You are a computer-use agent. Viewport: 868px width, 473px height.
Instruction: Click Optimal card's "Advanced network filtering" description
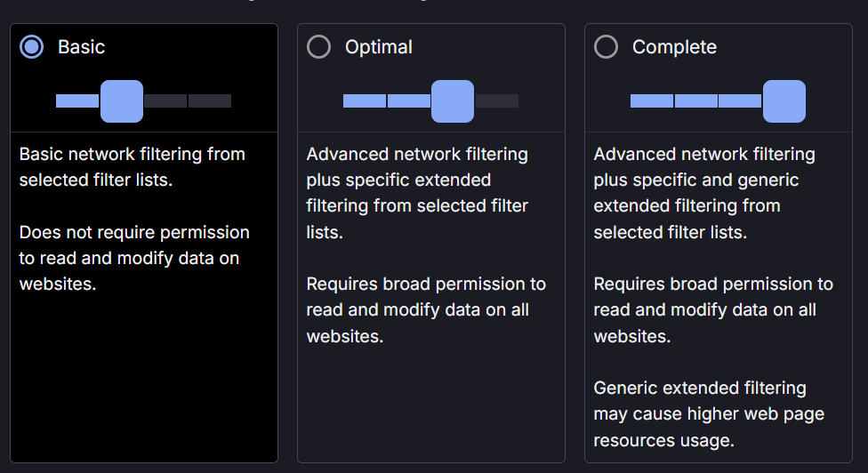pyautogui.click(x=417, y=193)
